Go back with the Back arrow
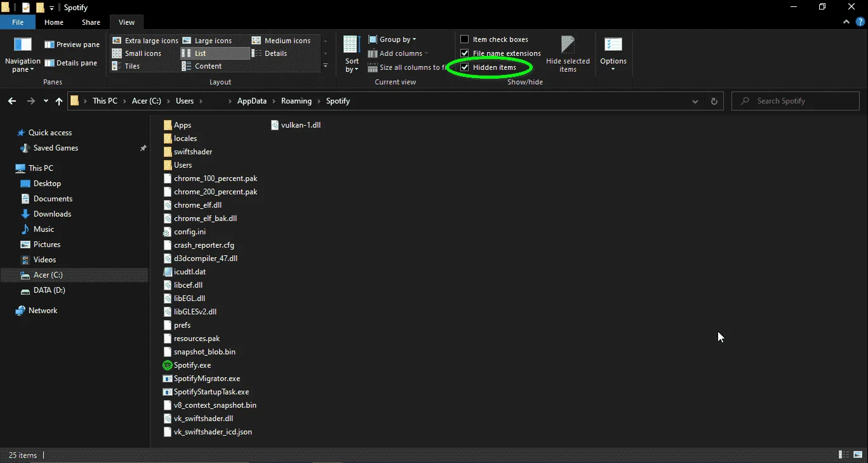 (12, 101)
